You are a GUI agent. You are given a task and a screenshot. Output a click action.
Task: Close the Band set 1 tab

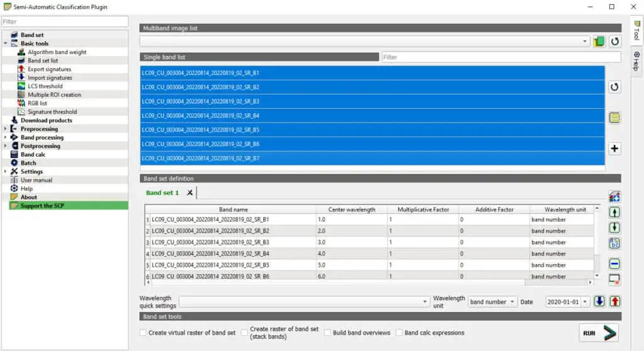(190, 192)
